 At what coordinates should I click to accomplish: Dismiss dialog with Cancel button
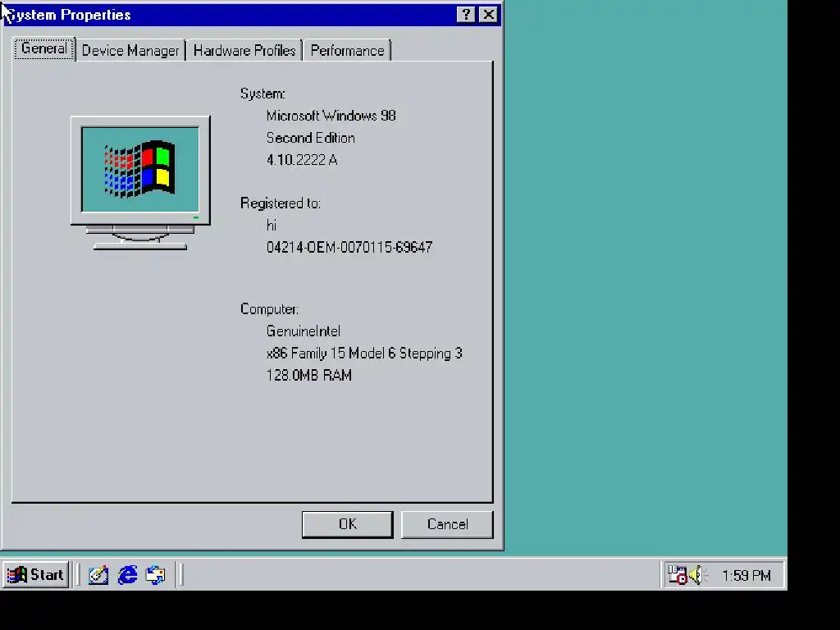pos(447,524)
